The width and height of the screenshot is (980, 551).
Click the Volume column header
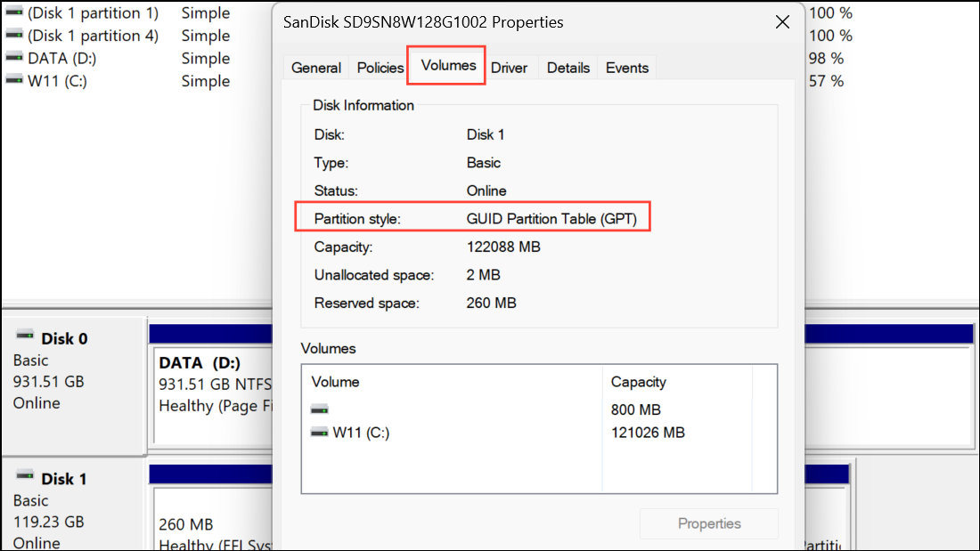pos(335,382)
